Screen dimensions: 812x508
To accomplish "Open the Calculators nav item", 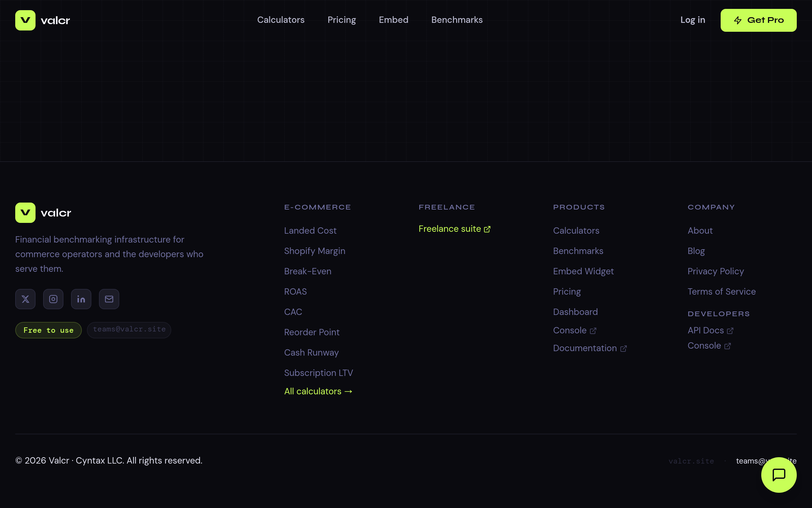I will (x=281, y=20).
